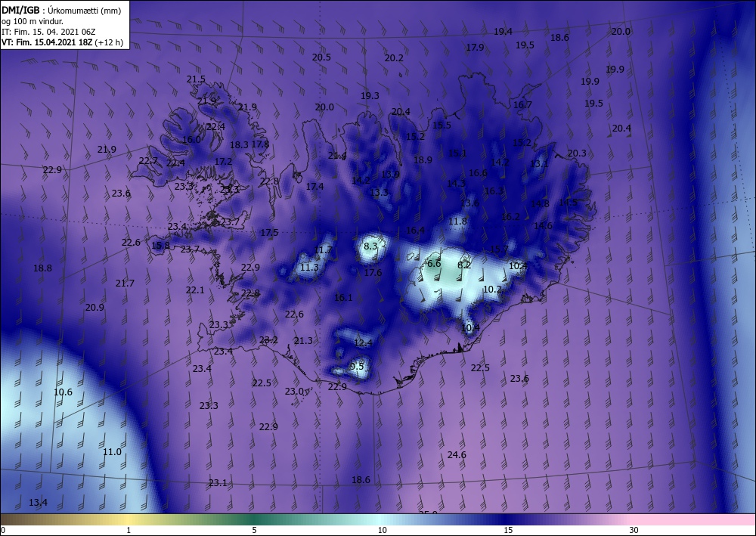The height and width of the screenshot is (536, 756).
Task: Click the 18.3 value on the map
Action: [x=239, y=144]
